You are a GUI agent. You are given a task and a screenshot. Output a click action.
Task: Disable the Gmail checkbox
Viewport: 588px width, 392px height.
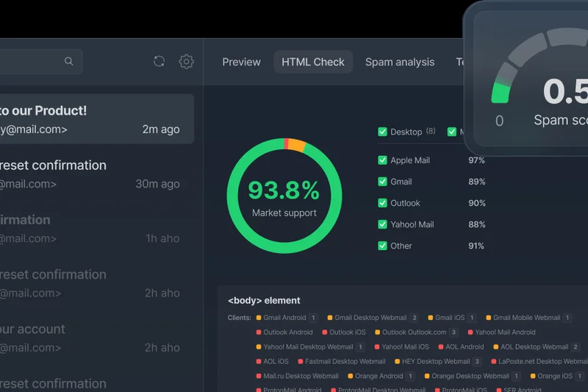382,182
